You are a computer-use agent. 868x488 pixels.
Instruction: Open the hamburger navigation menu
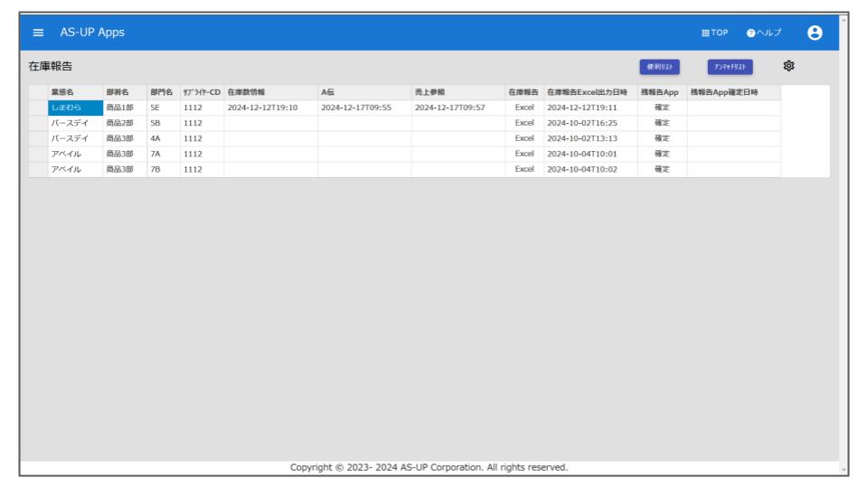tap(39, 33)
